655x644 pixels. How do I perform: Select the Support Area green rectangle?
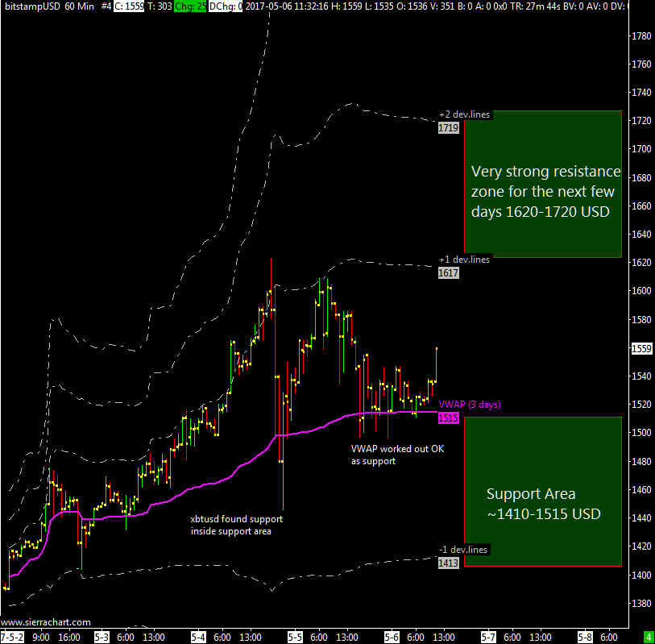tap(542, 492)
